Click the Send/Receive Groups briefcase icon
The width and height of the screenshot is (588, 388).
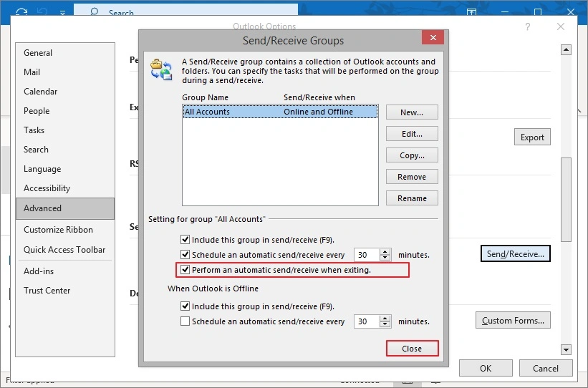pos(161,69)
